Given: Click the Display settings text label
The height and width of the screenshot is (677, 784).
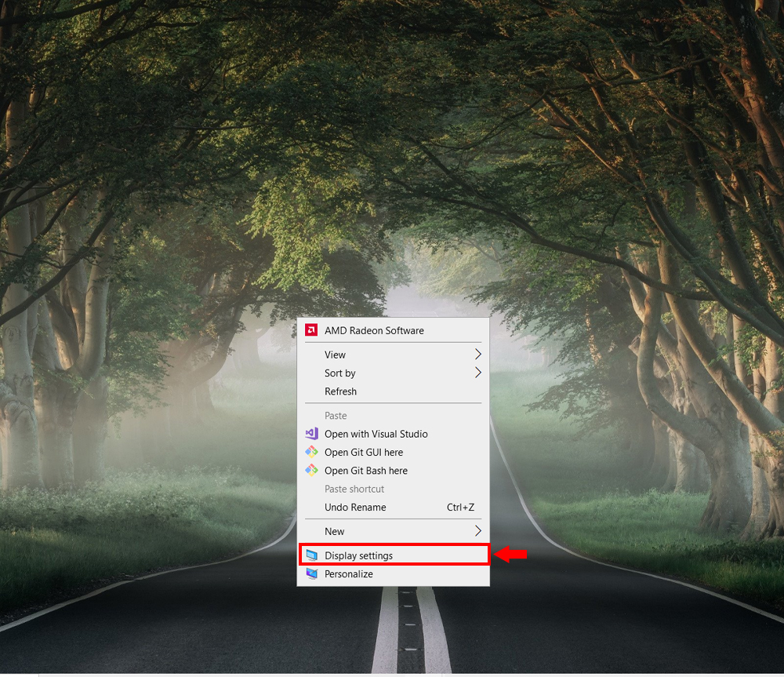Looking at the screenshot, I should pos(358,555).
